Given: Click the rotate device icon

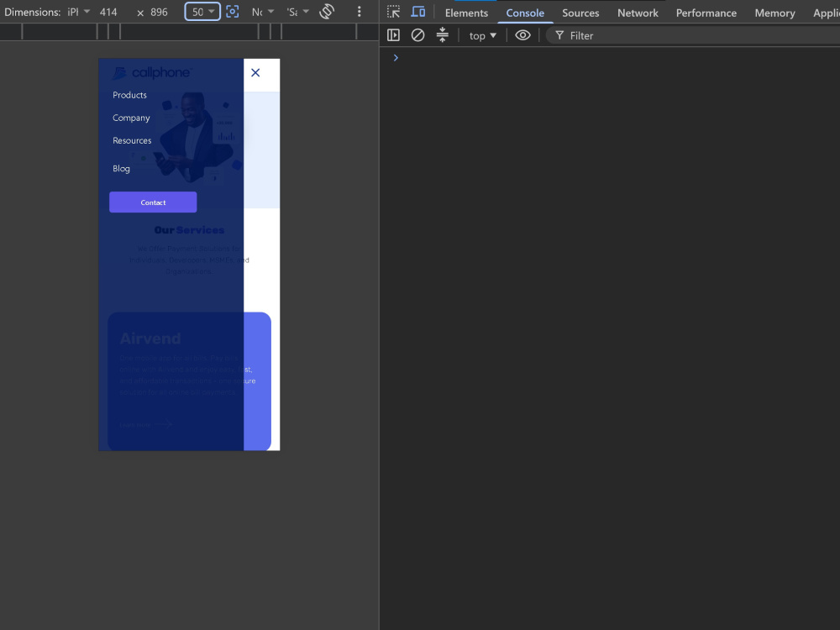Looking at the screenshot, I should [x=327, y=12].
